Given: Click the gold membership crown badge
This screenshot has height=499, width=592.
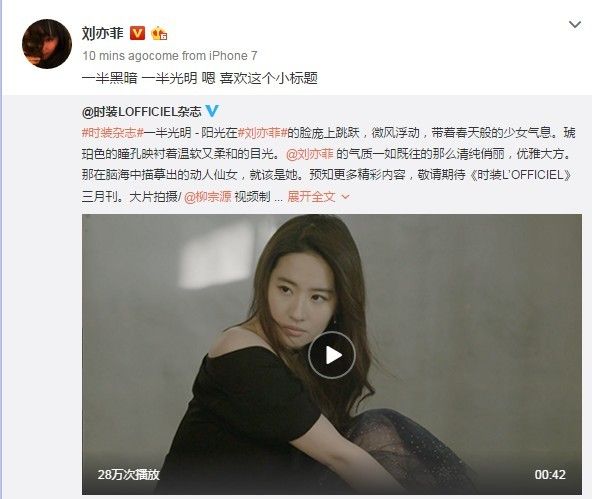Looking at the screenshot, I should tap(159, 34).
